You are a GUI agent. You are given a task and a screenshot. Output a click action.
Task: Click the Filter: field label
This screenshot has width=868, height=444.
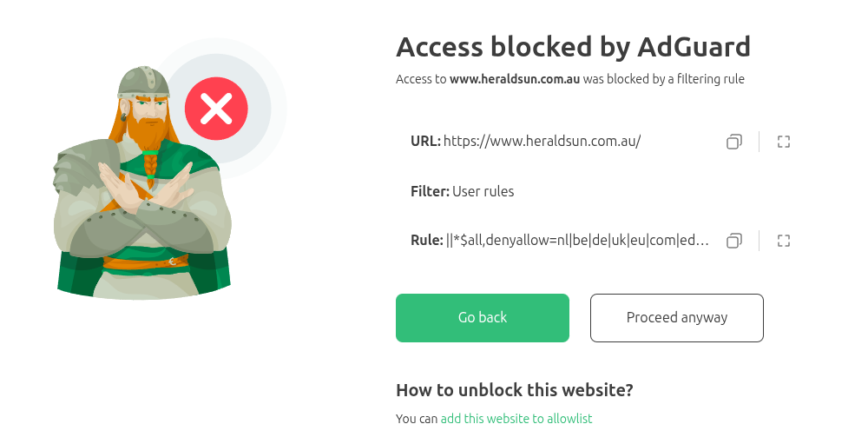coord(430,191)
